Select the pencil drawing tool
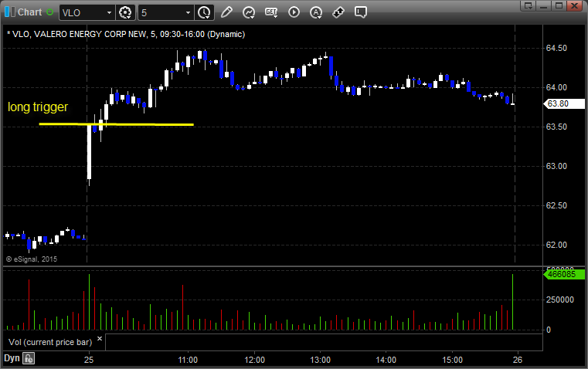This screenshot has width=588, height=369. (x=226, y=12)
